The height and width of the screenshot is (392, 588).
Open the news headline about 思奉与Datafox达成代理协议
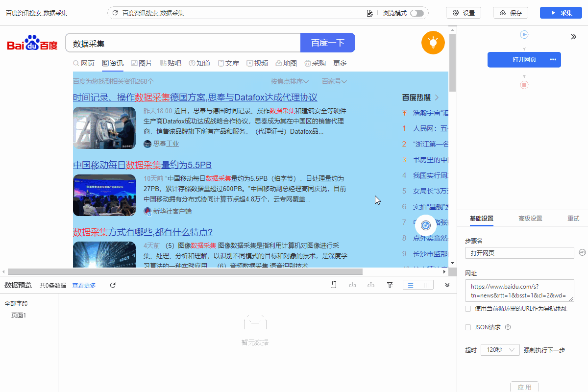(x=195, y=97)
